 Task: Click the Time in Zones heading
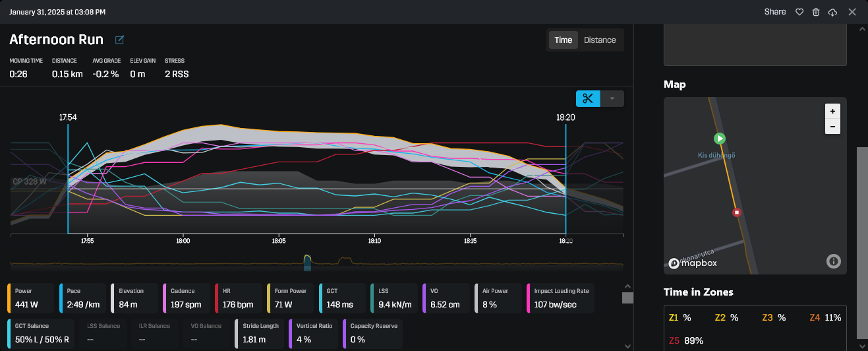click(x=698, y=292)
